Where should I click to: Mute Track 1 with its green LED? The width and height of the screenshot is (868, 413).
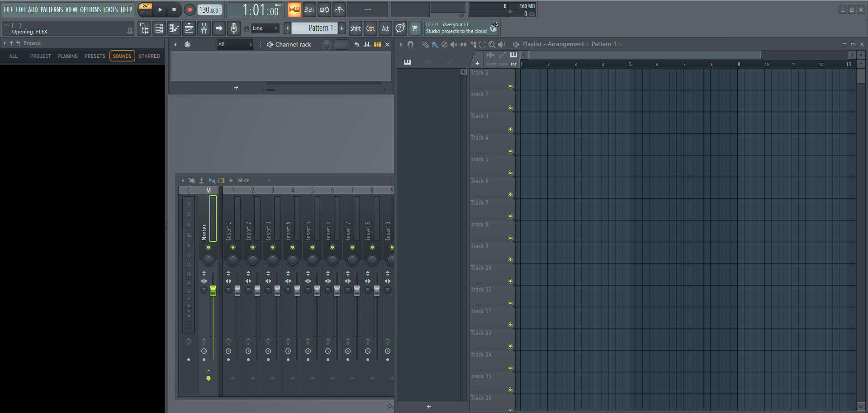(x=510, y=86)
